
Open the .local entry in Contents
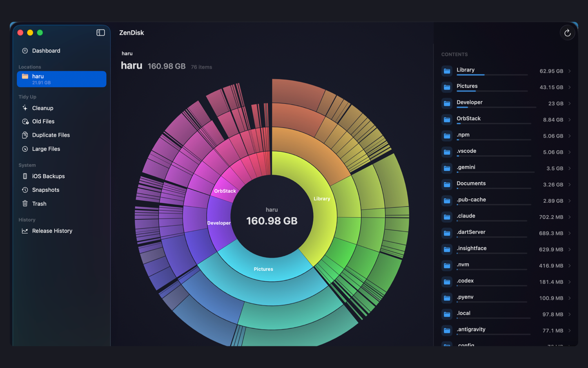[506, 314]
